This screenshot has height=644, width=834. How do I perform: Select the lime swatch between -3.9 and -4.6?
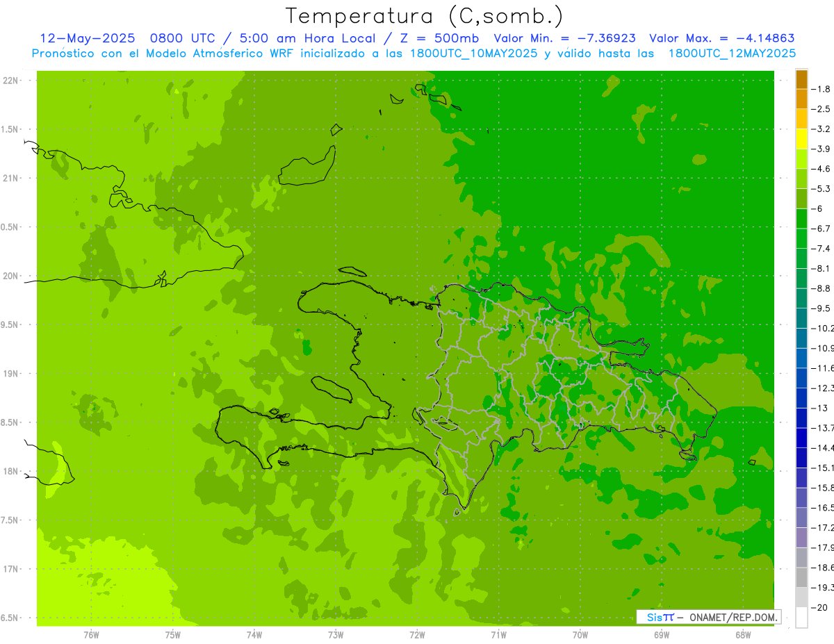click(801, 159)
